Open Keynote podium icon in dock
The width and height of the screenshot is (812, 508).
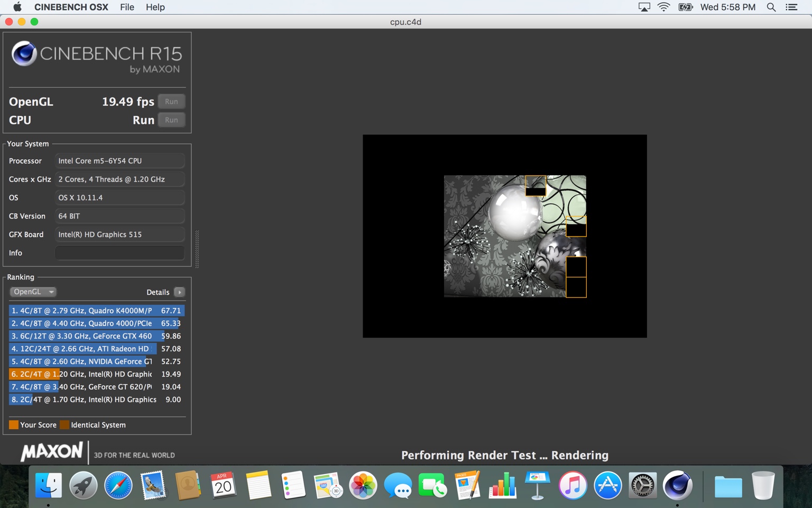tap(537, 485)
